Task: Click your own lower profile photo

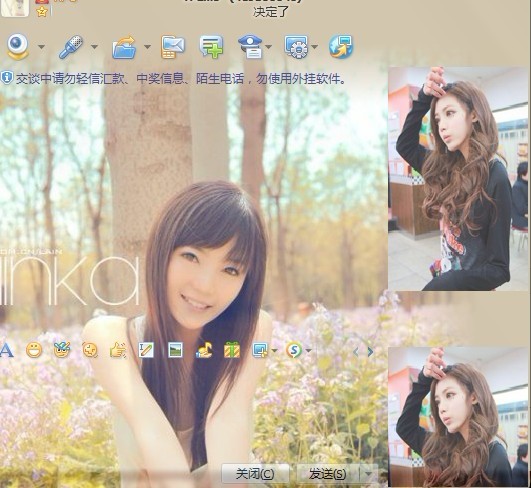Action: 458,417
